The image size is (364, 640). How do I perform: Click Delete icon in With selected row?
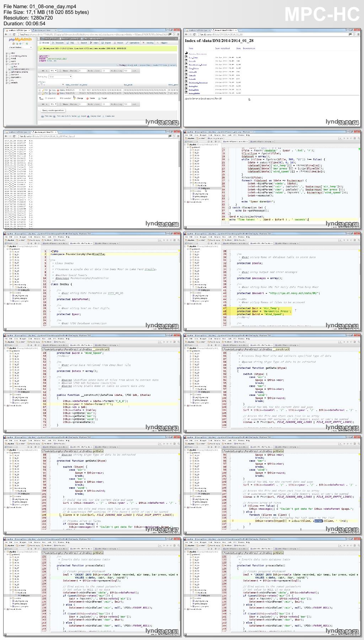[x=87, y=98]
